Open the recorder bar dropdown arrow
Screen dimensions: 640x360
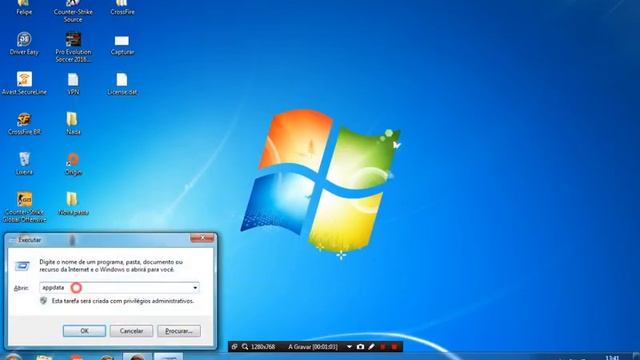[349, 347]
